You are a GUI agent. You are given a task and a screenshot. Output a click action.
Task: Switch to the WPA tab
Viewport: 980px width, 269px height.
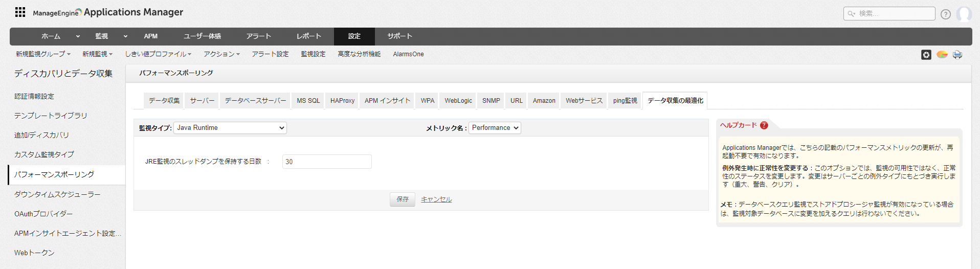pos(428,101)
